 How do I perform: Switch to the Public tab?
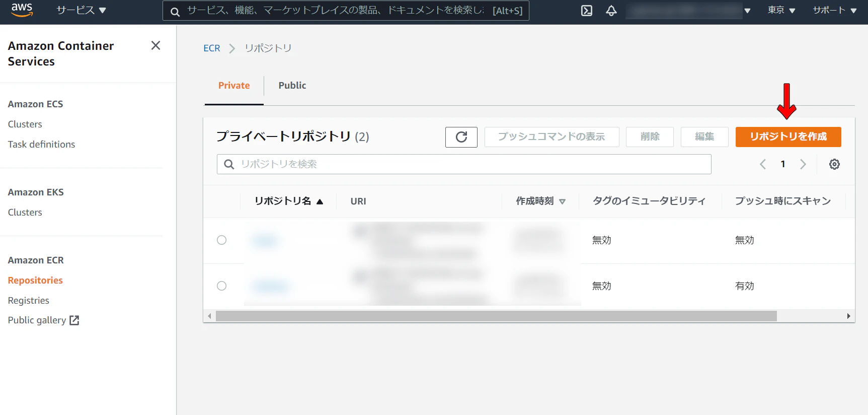[x=292, y=86]
